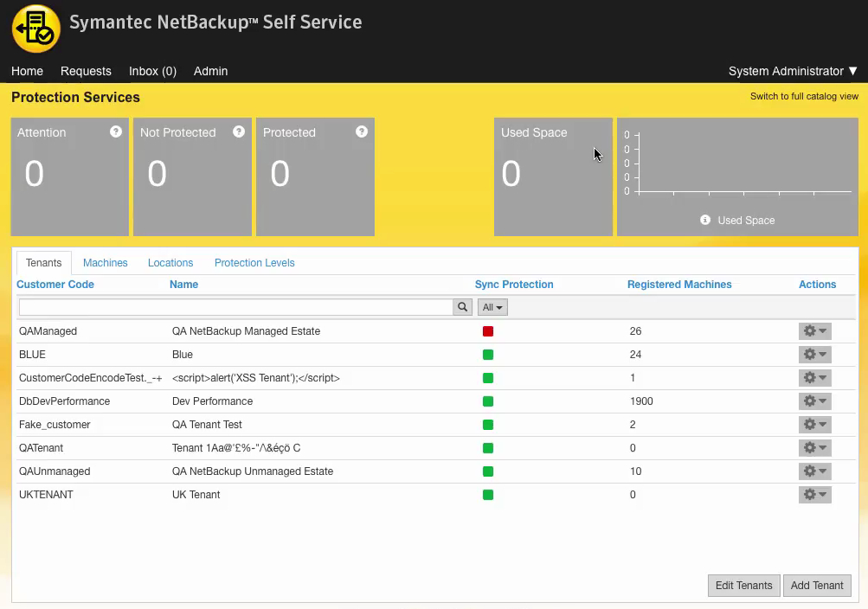Open gear actions menu for QAUnmanaged
Screen dimensions: 868x609
coord(815,471)
